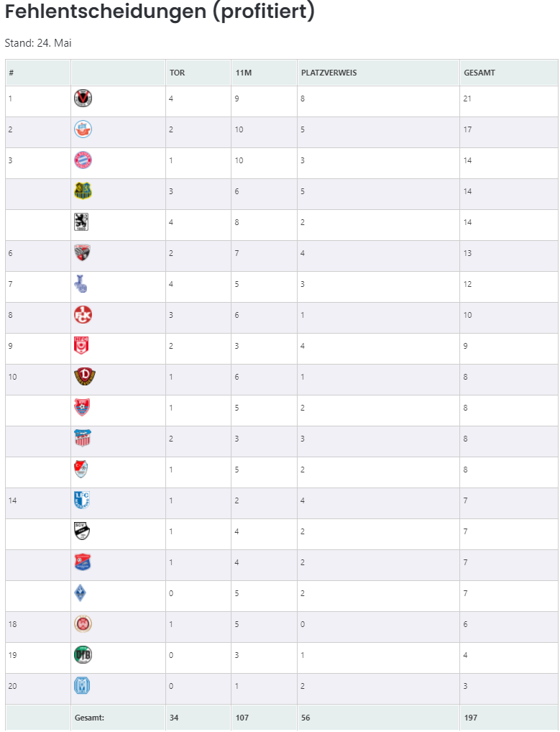Open the SV Meppen light-blue crest in rank 20

point(82,686)
